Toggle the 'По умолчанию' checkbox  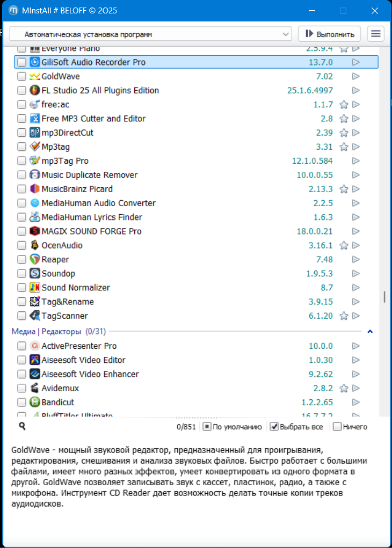point(207,427)
